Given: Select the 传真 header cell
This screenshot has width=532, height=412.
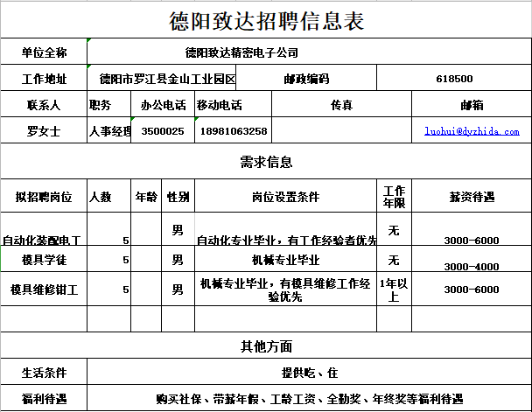Looking at the screenshot, I should click(341, 105).
